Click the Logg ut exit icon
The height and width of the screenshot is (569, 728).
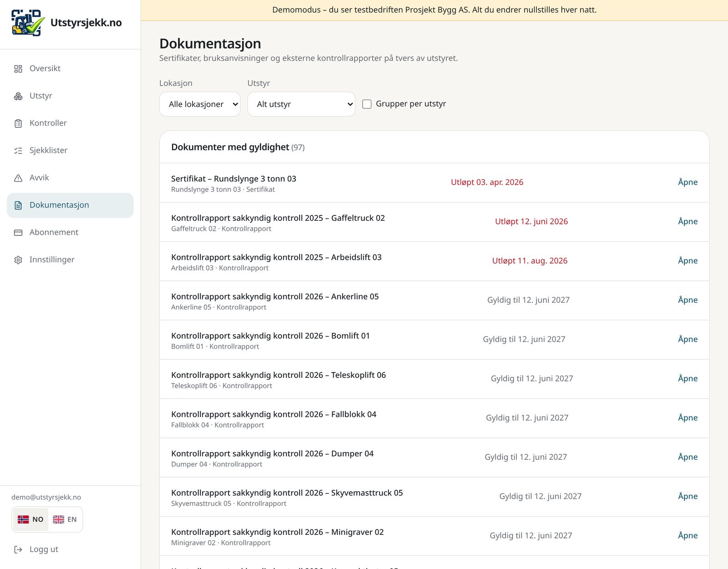pos(18,549)
